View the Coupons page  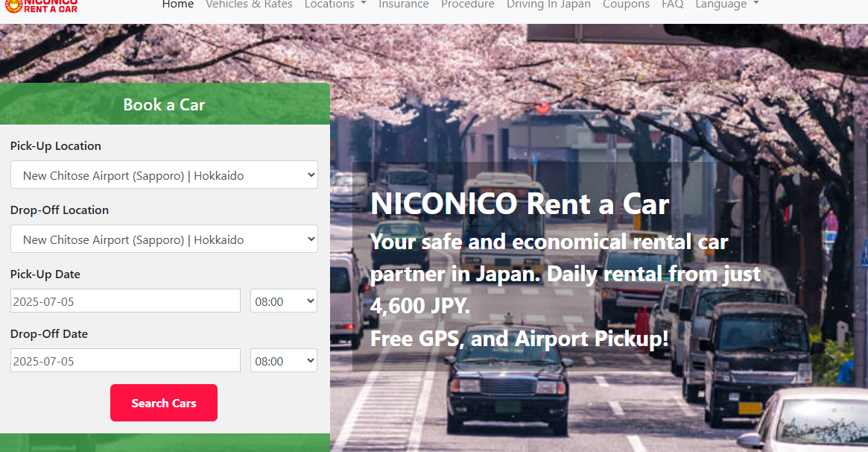point(626,4)
